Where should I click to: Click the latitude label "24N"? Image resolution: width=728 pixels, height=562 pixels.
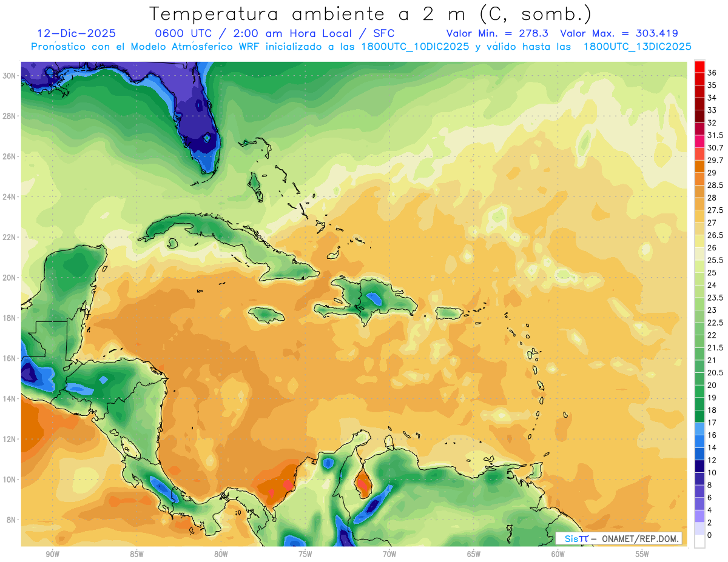pos(9,197)
